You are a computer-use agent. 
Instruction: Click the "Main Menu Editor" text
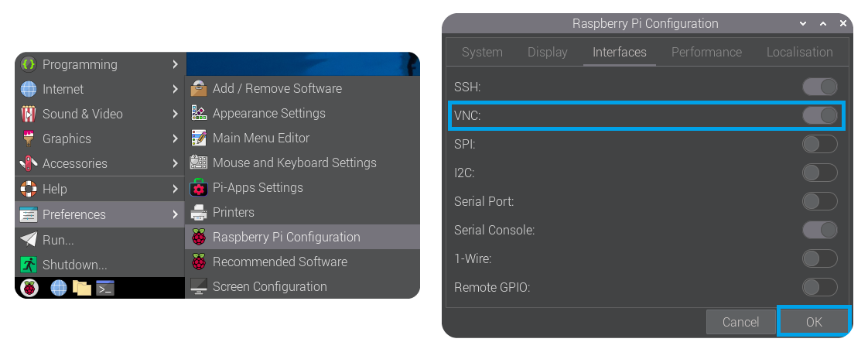261,138
